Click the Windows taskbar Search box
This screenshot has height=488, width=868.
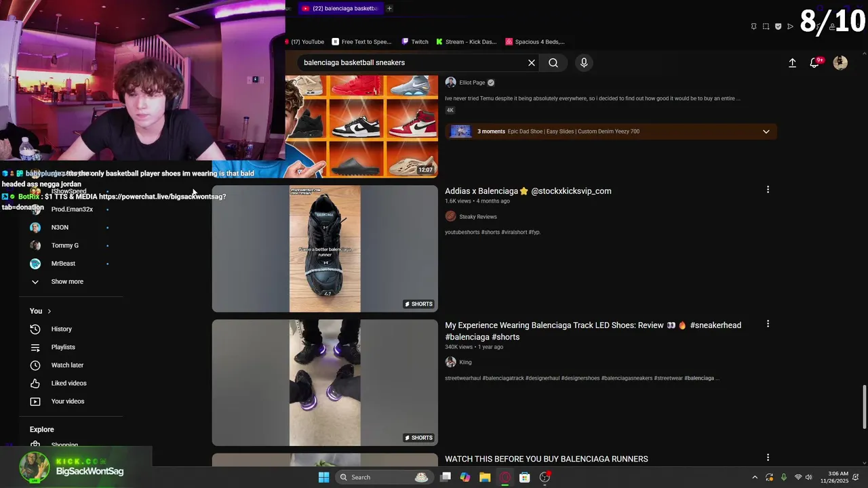click(385, 477)
